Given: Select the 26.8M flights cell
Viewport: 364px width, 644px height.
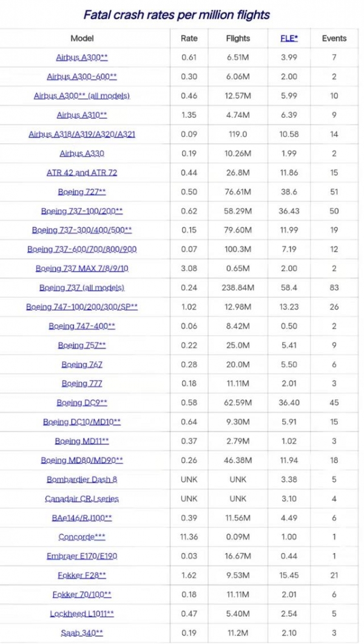Looking at the screenshot, I should [238, 172].
